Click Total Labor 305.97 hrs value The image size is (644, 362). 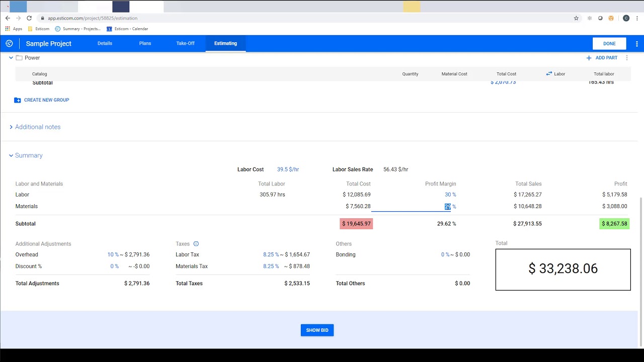click(272, 195)
